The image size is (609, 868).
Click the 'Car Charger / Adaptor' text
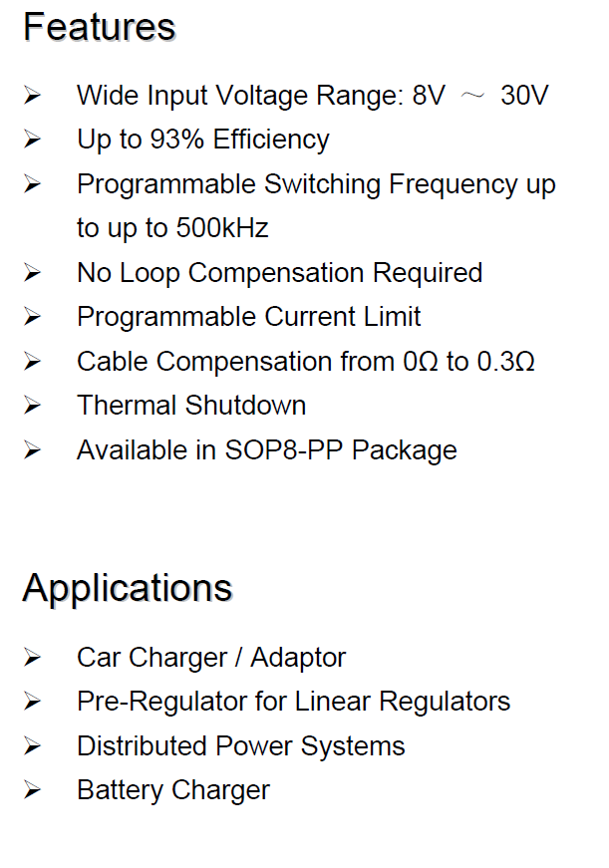211,658
